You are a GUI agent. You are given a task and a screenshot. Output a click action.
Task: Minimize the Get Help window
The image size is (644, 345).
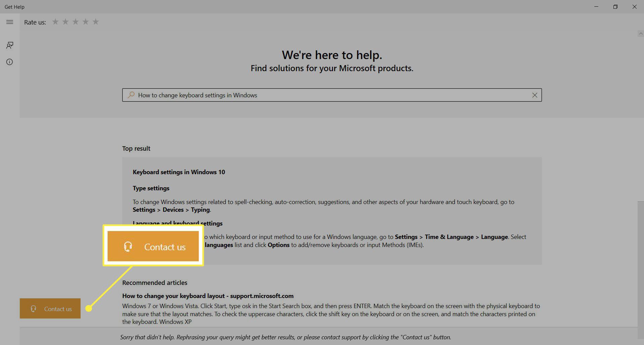click(596, 7)
